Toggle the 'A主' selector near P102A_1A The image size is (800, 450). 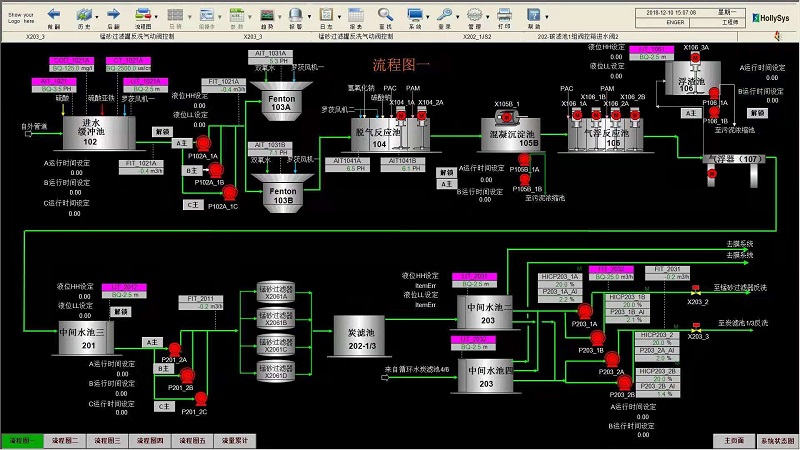[182, 143]
